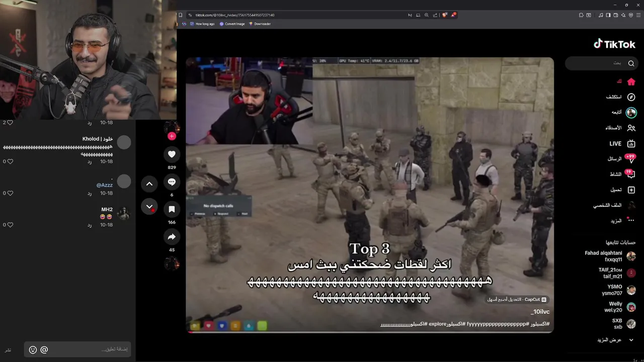The width and height of the screenshot is (644, 362).
Task: Open the emoji picker in comment box
Action: point(33,349)
